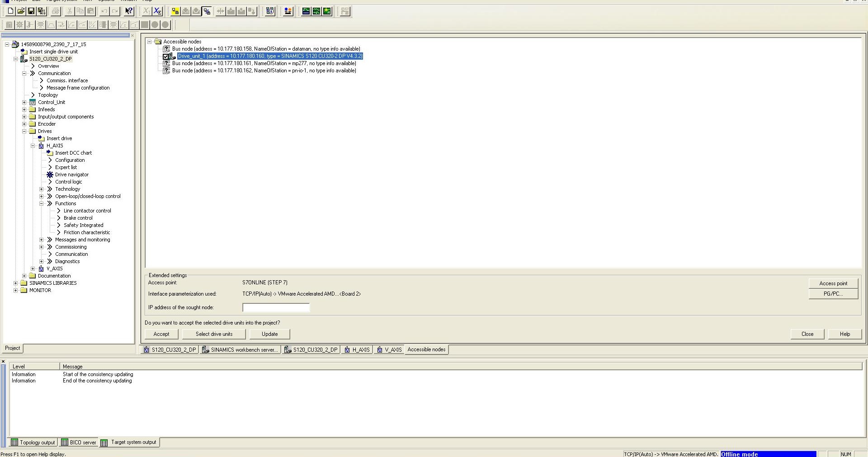Expand the Encoder folder
Screen dimensions: 868x457
[24, 124]
